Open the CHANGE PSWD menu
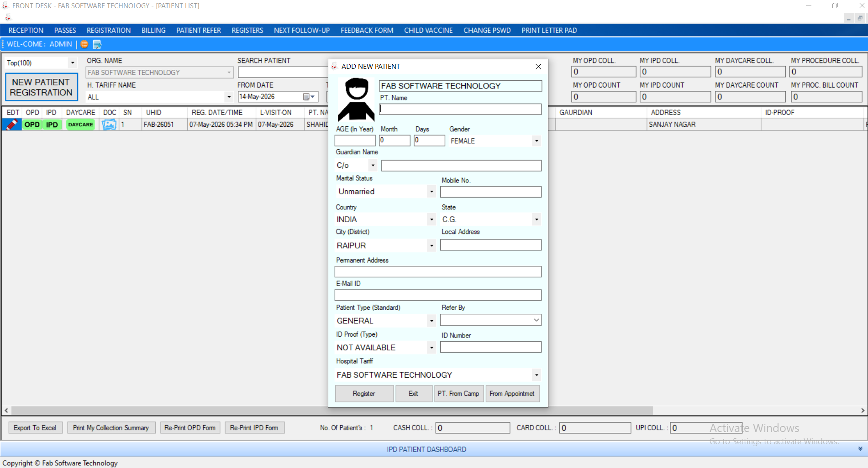 [x=487, y=31]
